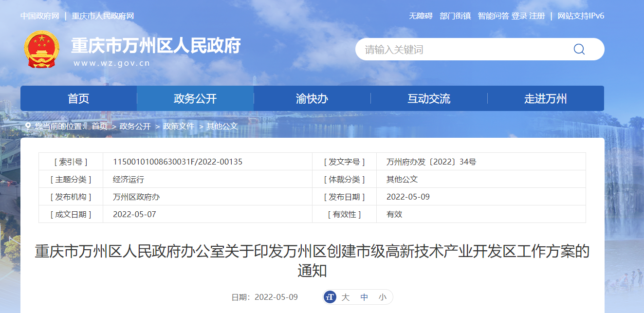Open the 政务公开 navigation tab
Screen dimensions: 644x313
point(195,99)
